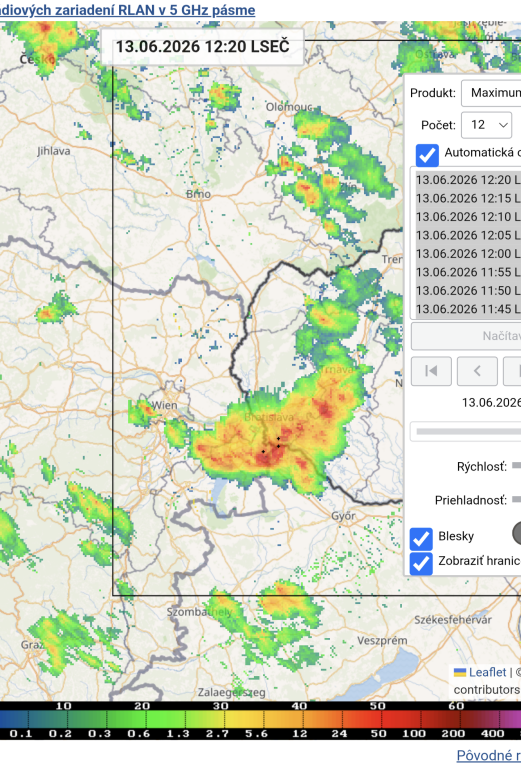Image resolution: width=521 pixels, height=768 pixels.
Task: Disable the Blesky lightning checkbox
Action: tap(421, 539)
